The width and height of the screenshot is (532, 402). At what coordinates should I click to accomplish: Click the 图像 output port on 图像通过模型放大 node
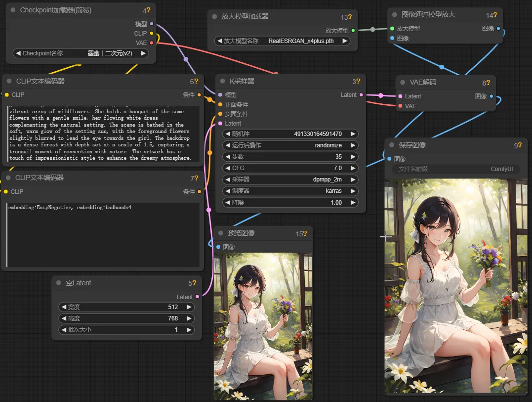[498, 29]
